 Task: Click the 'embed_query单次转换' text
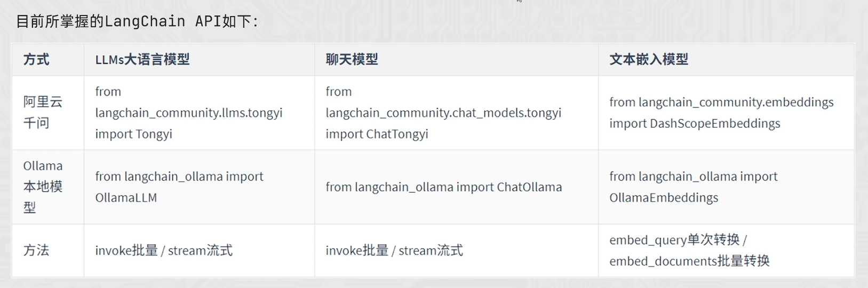click(x=674, y=240)
